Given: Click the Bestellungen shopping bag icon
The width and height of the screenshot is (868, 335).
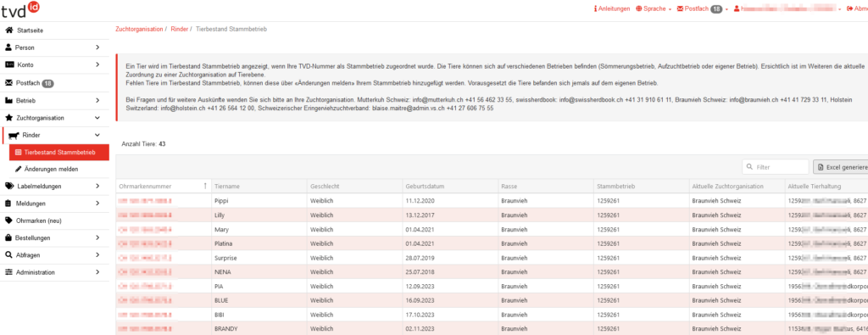Looking at the screenshot, I should click(x=8, y=237).
